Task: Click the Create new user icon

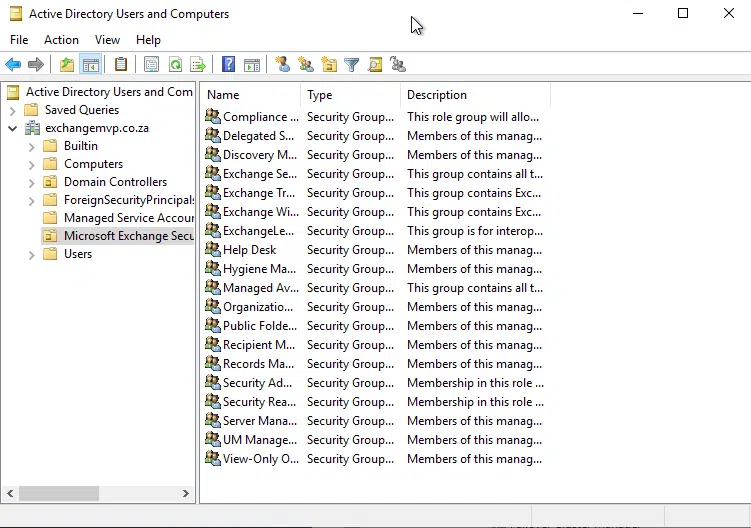Action: (282, 65)
